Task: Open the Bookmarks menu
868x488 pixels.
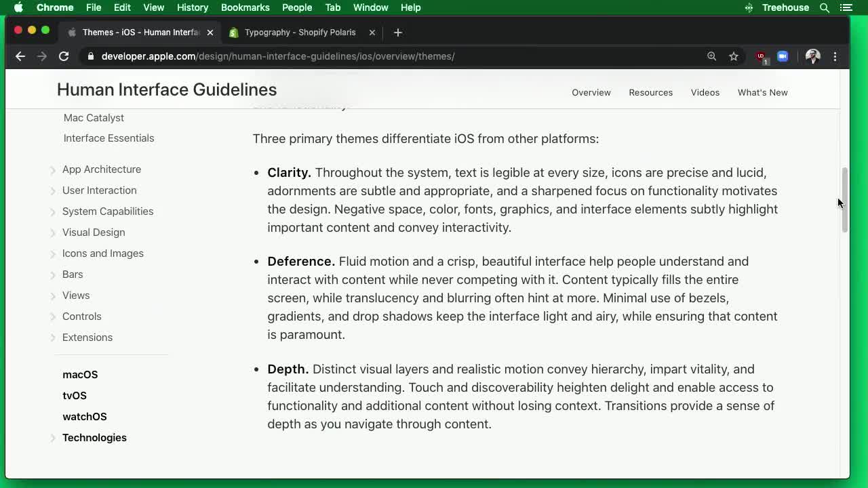Action: (x=245, y=7)
